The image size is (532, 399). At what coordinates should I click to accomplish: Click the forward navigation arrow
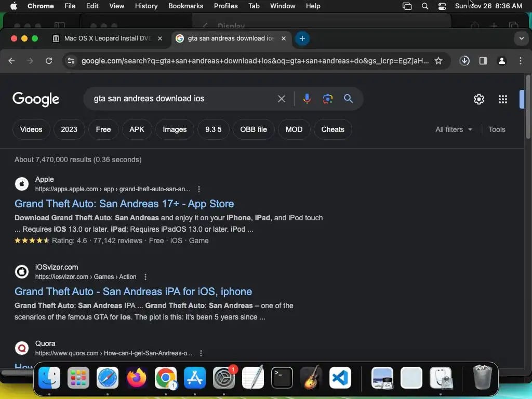pos(30,61)
